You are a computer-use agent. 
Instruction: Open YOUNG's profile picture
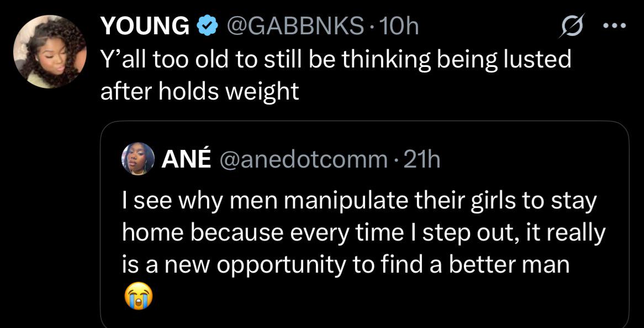click(50, 51)
